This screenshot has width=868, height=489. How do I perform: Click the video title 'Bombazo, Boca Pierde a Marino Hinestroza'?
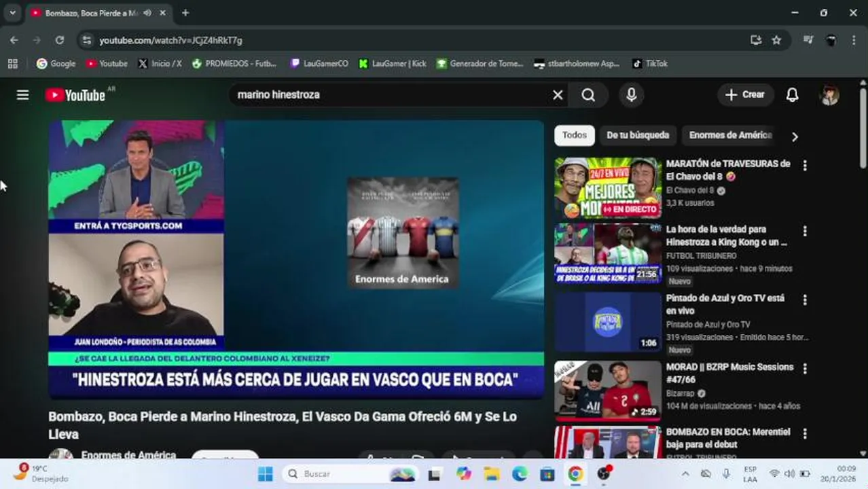pyautogui.click(x=283, y=425)
